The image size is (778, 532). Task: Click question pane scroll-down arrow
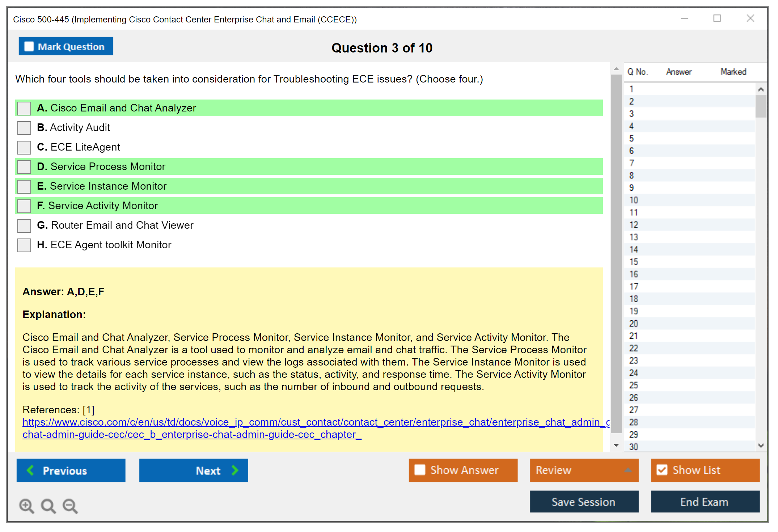[x=616, y=445]
